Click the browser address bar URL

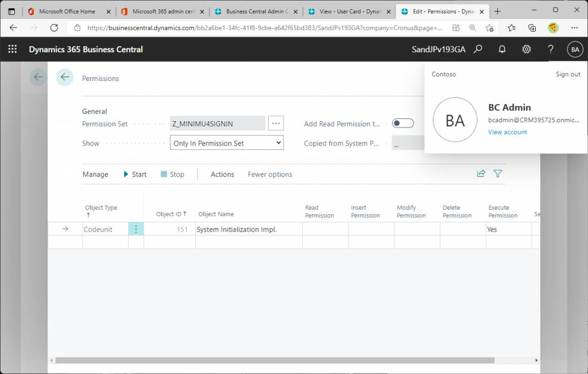265,28
